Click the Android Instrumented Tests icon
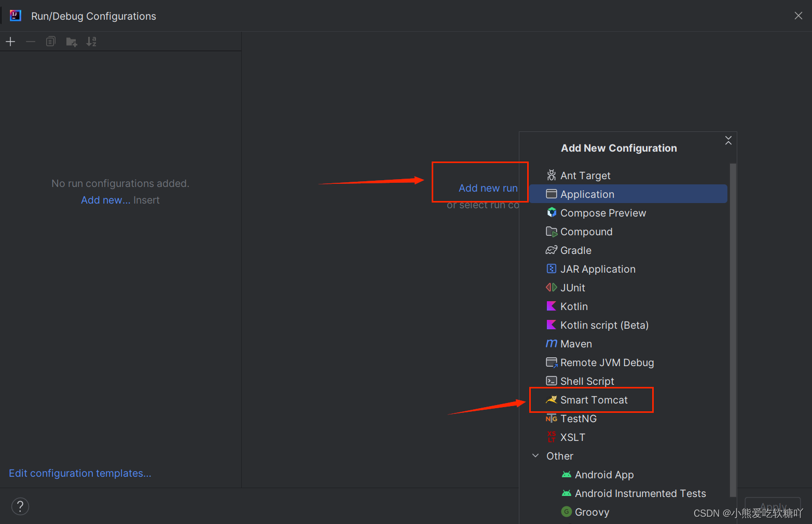Image resolution: width=812 pixels, height=524 pixels. 567,493
